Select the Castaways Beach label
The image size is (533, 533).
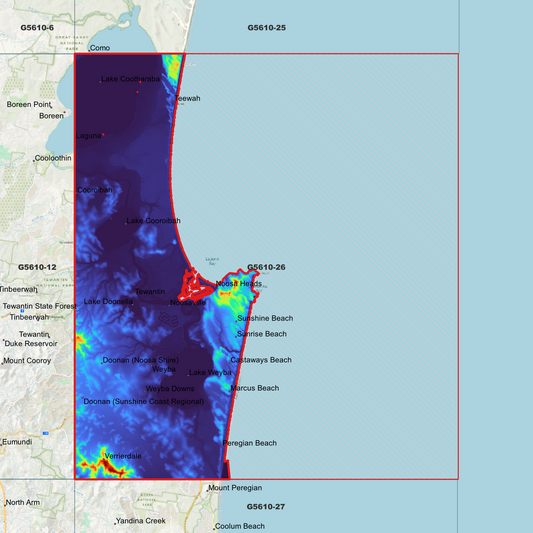(x=261, y=360)
